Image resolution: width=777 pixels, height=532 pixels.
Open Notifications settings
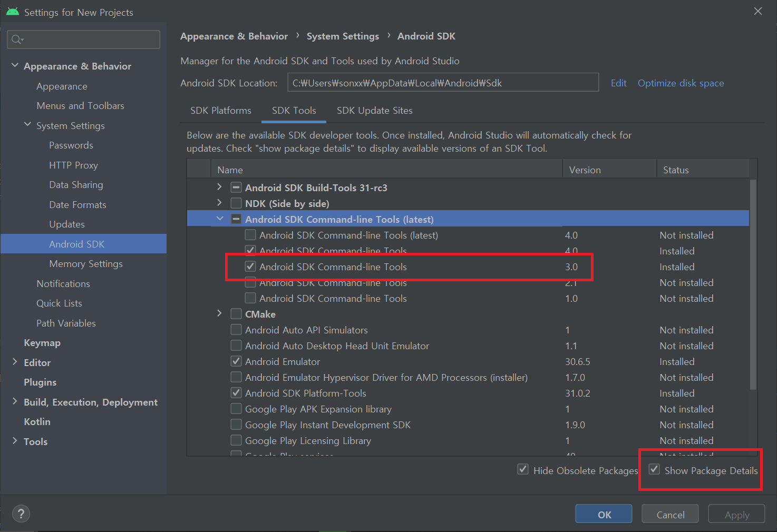pos(63,284)
